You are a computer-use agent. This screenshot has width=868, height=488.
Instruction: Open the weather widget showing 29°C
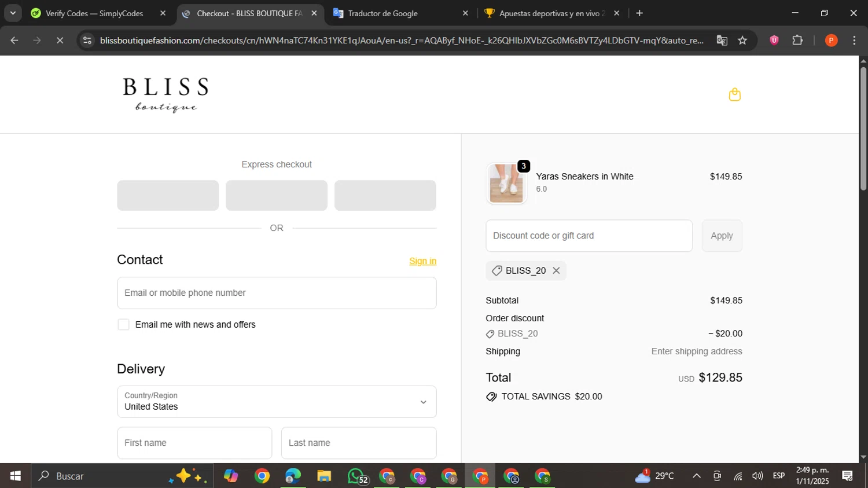point(654,476)
